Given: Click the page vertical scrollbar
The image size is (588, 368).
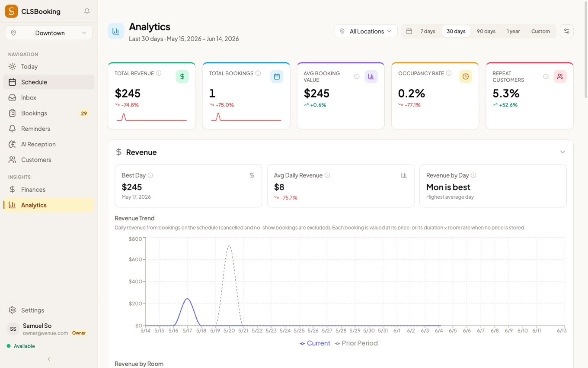Looking at the screenshot, I should click(x=586, y=50).
